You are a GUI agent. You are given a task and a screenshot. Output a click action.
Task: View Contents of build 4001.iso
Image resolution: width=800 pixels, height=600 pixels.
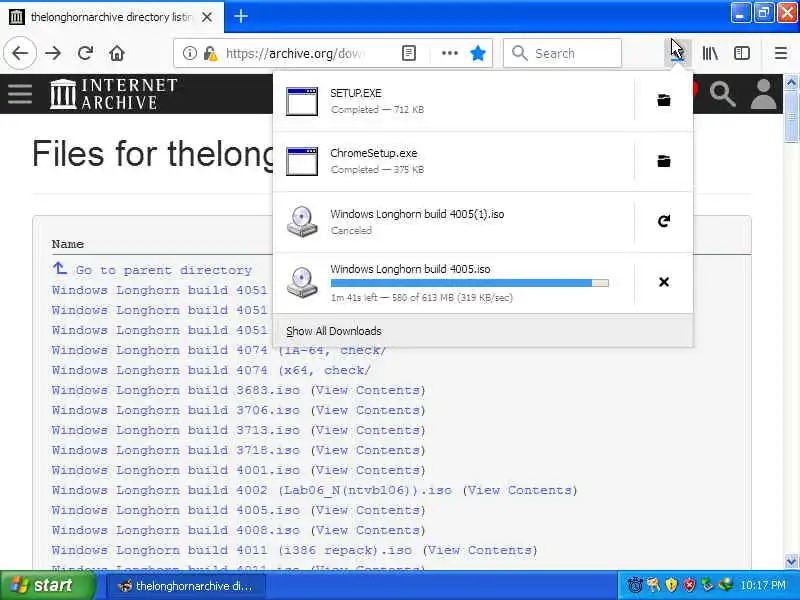coord(368,470)
